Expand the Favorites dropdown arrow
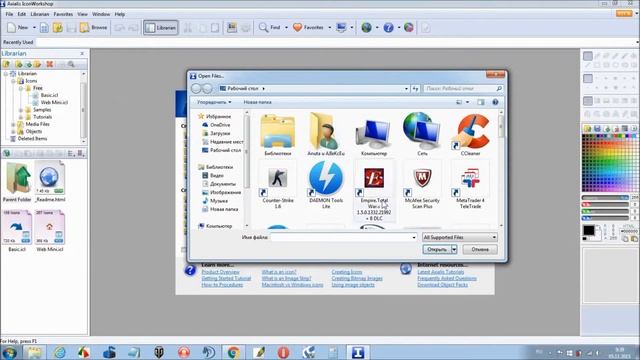Viewport: 640px width, 360px height. pyautogui.click(x=329, y=27)
